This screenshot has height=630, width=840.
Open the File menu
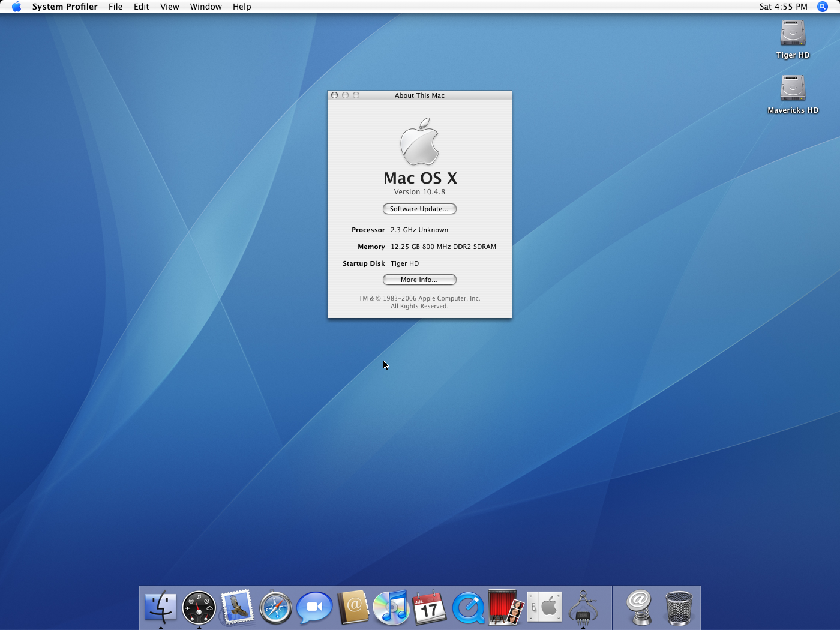[115, 7]
